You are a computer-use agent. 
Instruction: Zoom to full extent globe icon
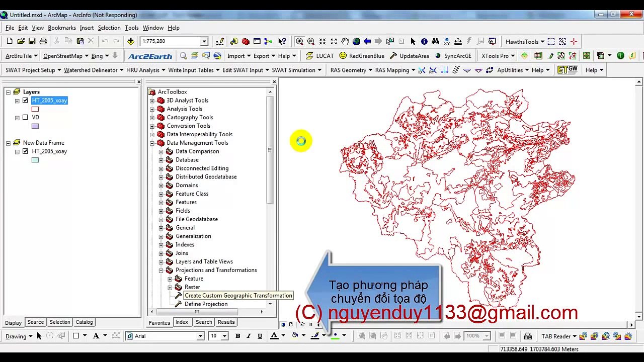pyautogui.click(x=356, y=41)
